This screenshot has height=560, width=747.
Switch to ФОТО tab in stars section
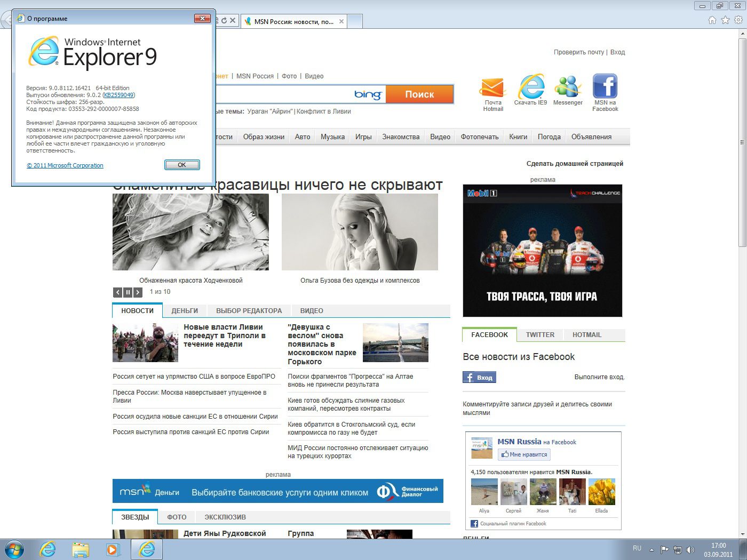(x=177, y=517)
